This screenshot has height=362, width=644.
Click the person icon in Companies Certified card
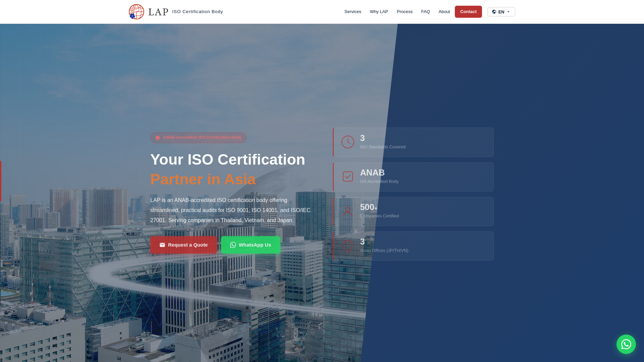pos(348,212)
